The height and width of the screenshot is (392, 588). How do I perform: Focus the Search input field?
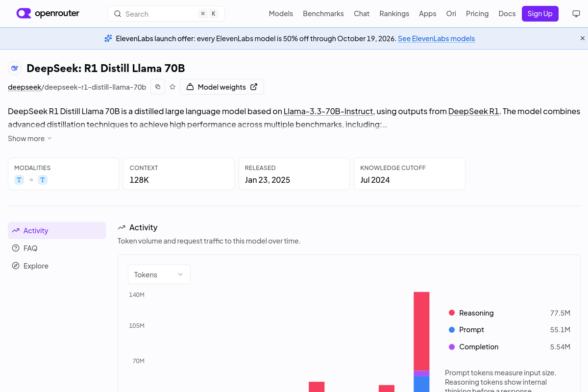[166, 14]
